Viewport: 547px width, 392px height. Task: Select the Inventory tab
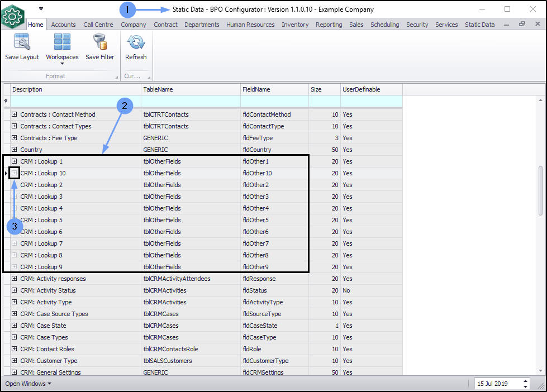pyautogui.click(x=295, y=25)
